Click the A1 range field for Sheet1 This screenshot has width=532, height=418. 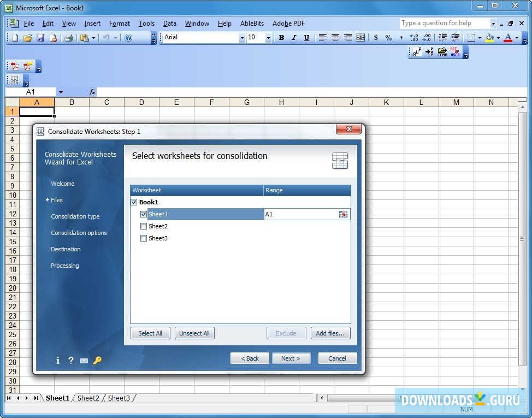[x=301, y=214]
